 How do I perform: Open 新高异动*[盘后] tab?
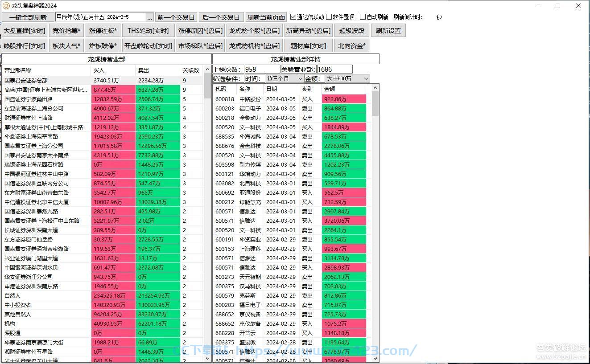[x=309, y=31]
